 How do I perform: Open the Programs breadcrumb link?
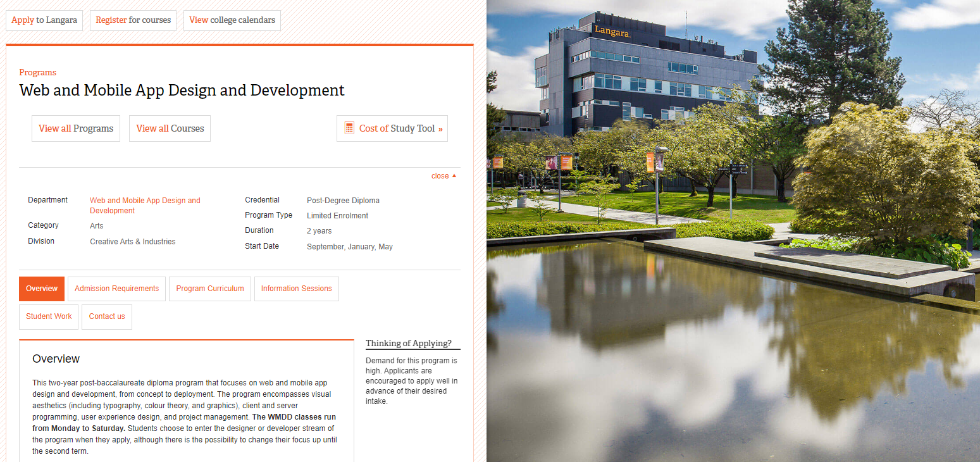(x=37, y=72)
